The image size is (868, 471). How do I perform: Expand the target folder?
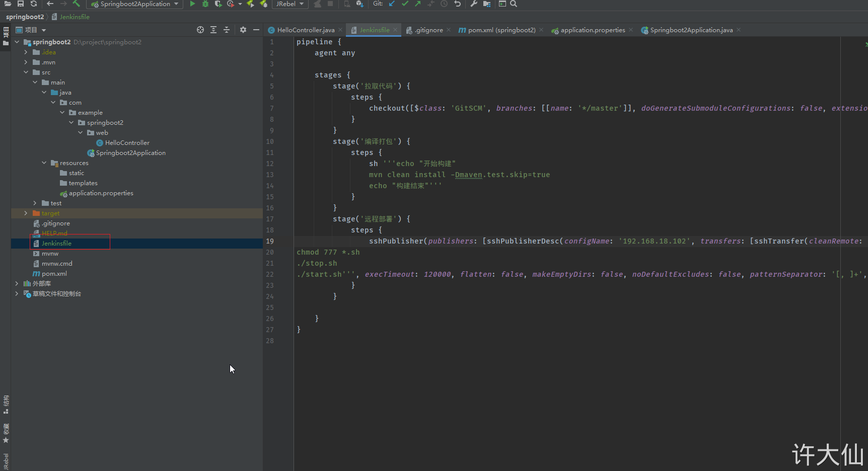(x=26, y=213)
